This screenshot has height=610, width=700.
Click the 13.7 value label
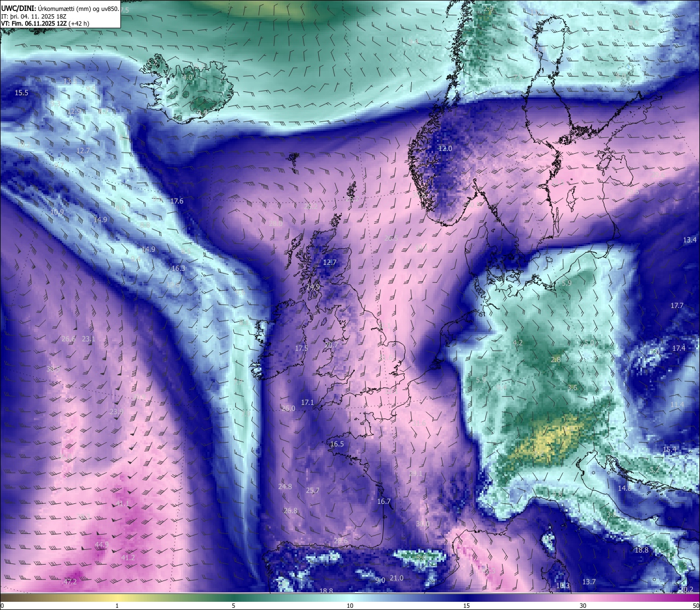[588, 582]
